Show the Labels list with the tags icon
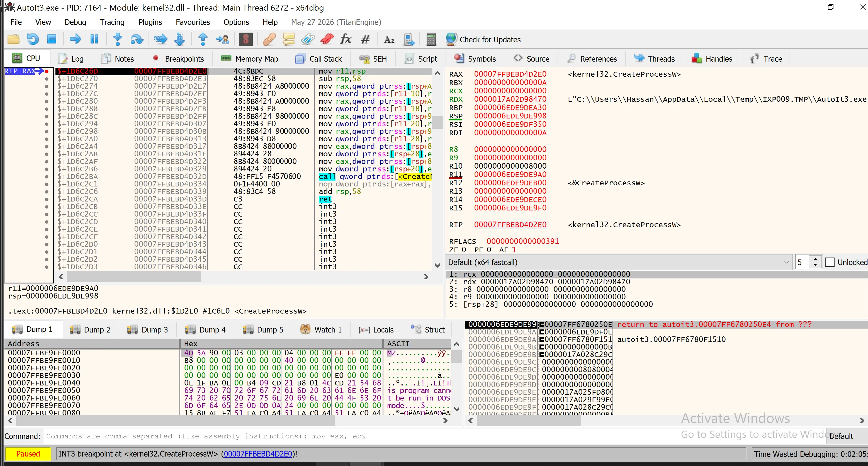Viewport: 868px width, 466px height. click(x=308, y=39)
